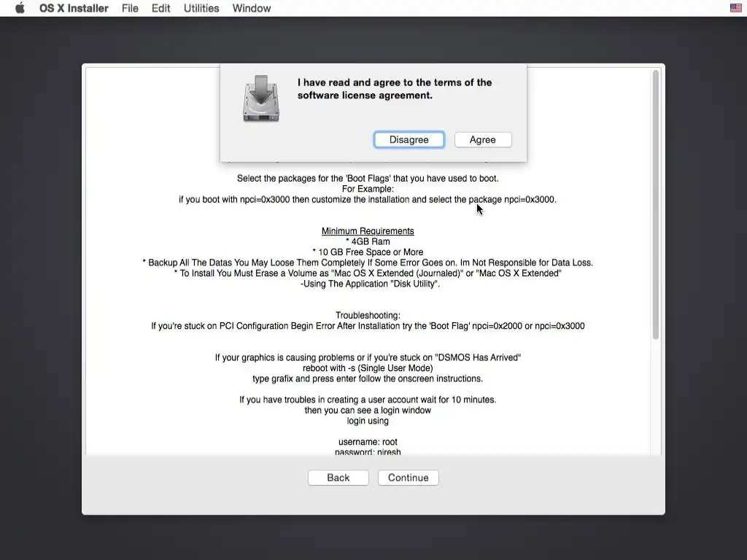Open the Apple menu logo
The height and width of the screenshot is (560, 747).
tap(20, 8)
